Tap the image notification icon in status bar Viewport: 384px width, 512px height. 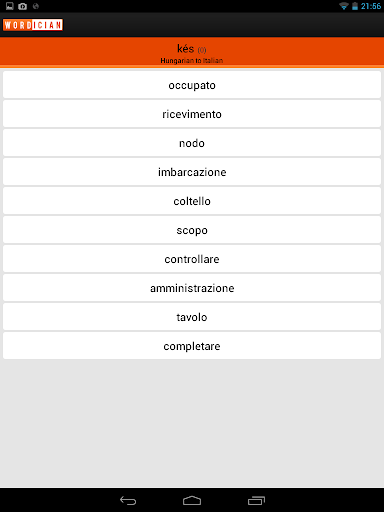tap(10, 6)
